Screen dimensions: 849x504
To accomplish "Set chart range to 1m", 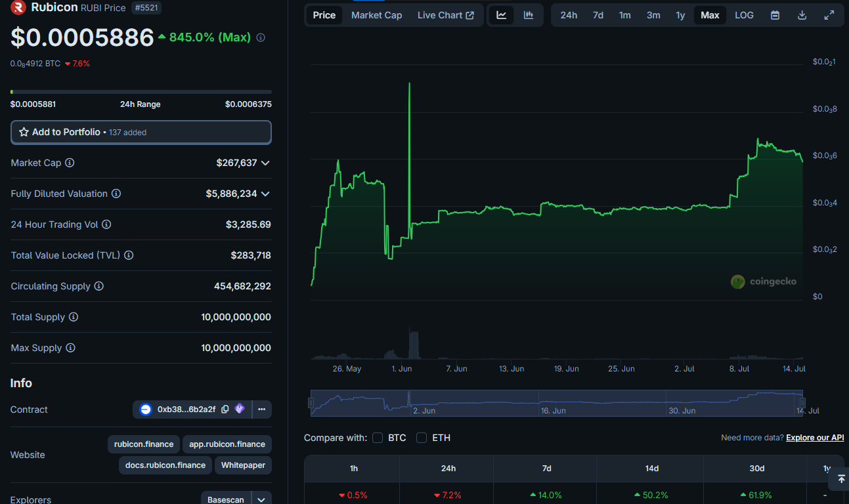I will (x=625, y=15).
